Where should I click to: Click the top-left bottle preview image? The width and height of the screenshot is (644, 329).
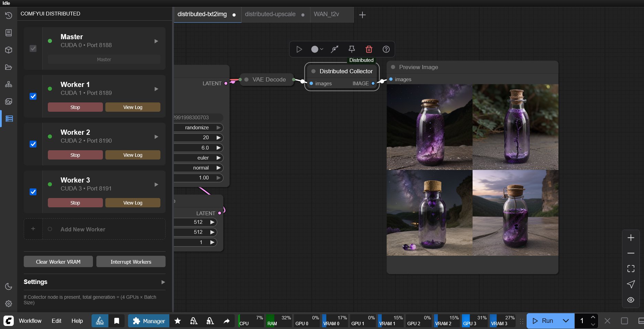(x=429, y=127)
